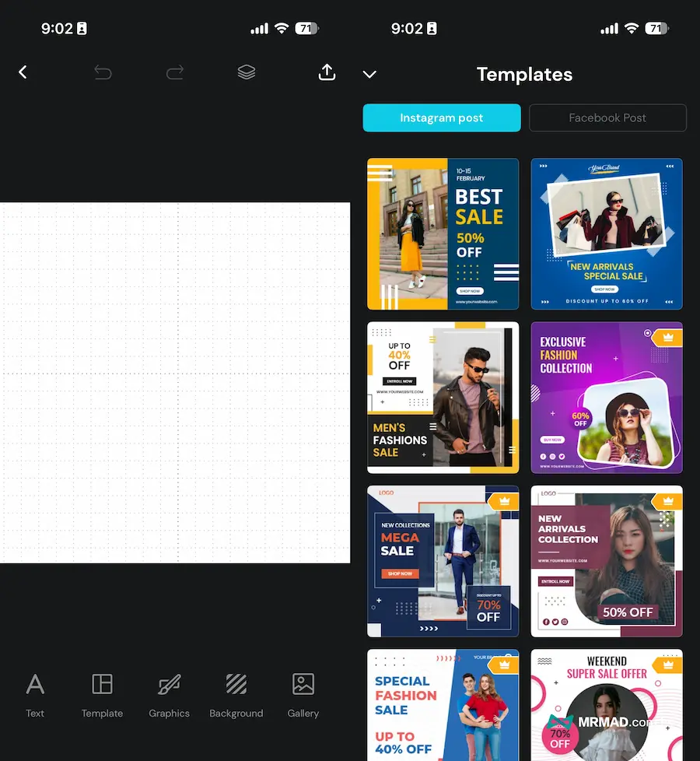Click the redo arrow icon
The width and height of the screenshot is (700, 761).
coord(175,72)
